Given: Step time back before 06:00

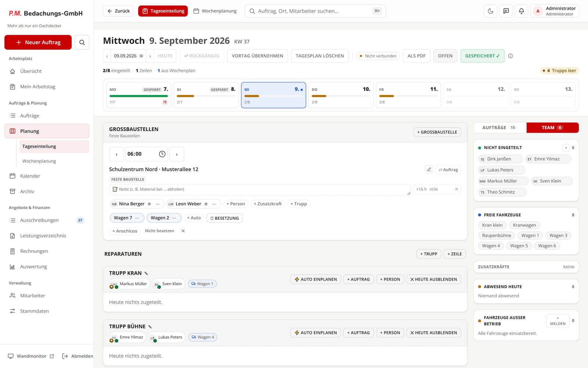Looking at the screenshot, I should pos(116,154).
